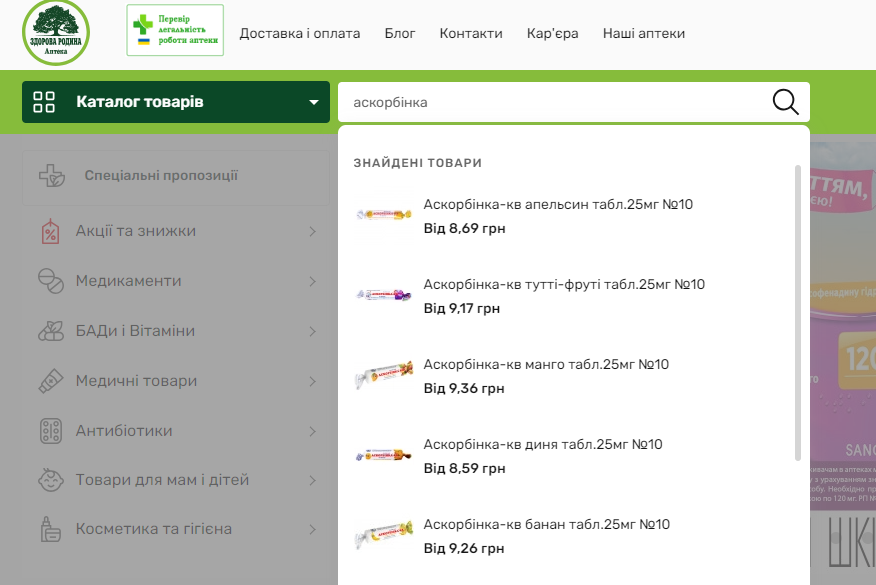Select the Акції та знижки percent icon
This screenshot has width=876, height=585.
(x=48, y=231)
